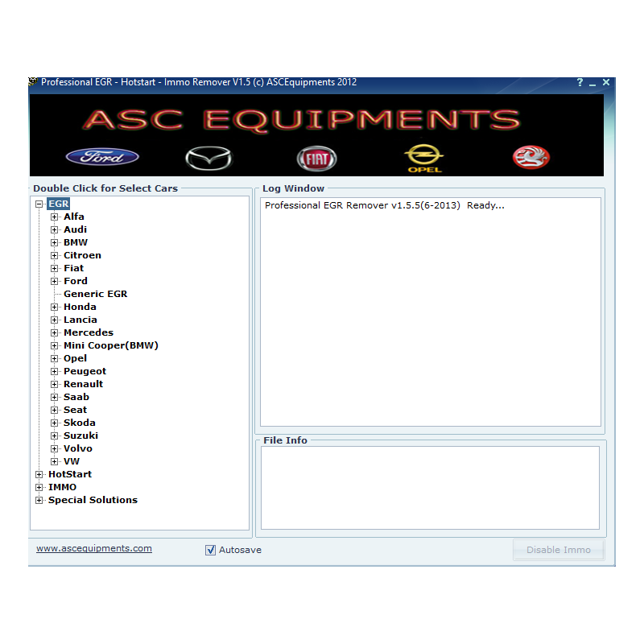Expand the IMMO category
The image size is (644, 644).
coord(39,488)
